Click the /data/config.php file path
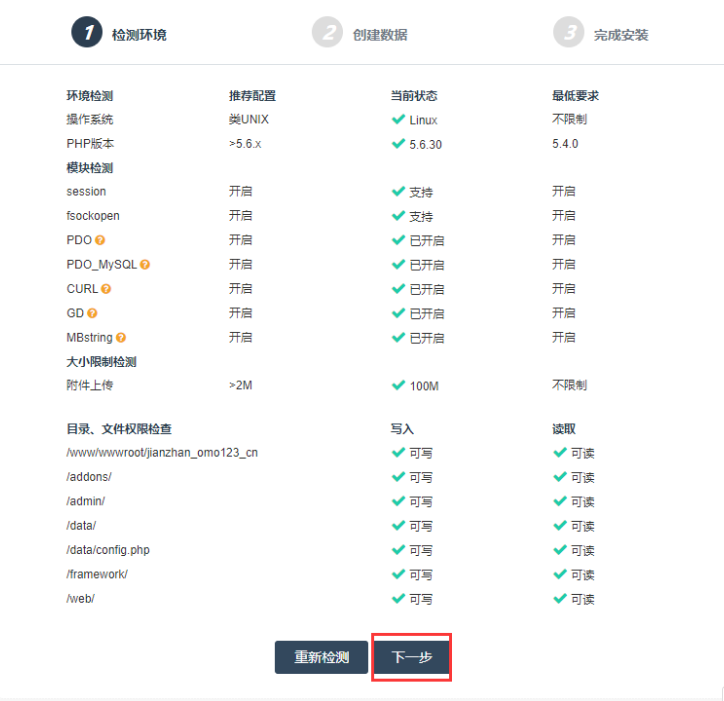Screen dimensions: 724x701 coord(108,550)
